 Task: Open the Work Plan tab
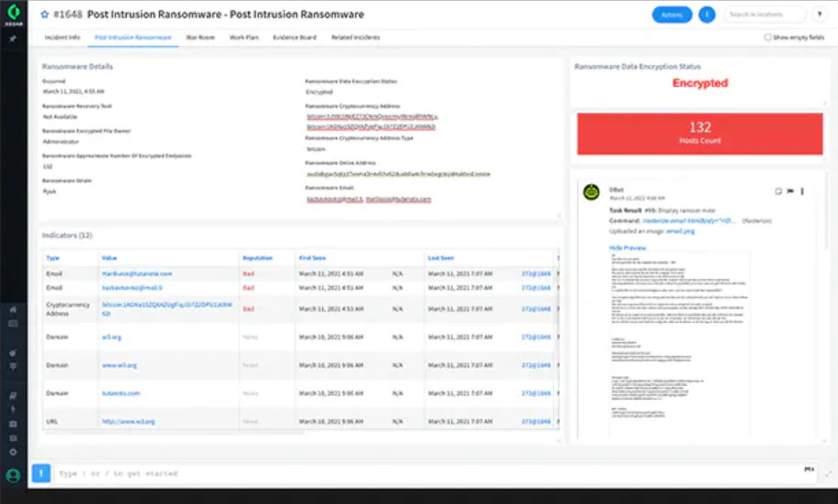(243, 38)
